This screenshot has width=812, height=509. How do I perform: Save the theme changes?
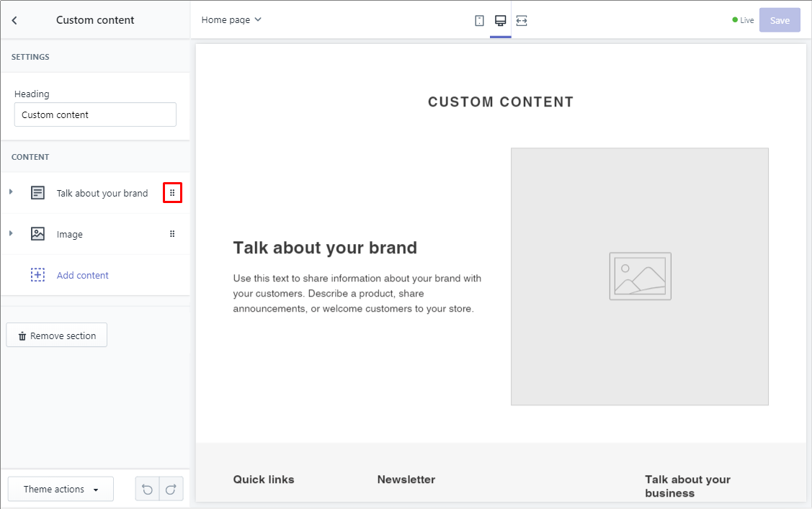780,20
